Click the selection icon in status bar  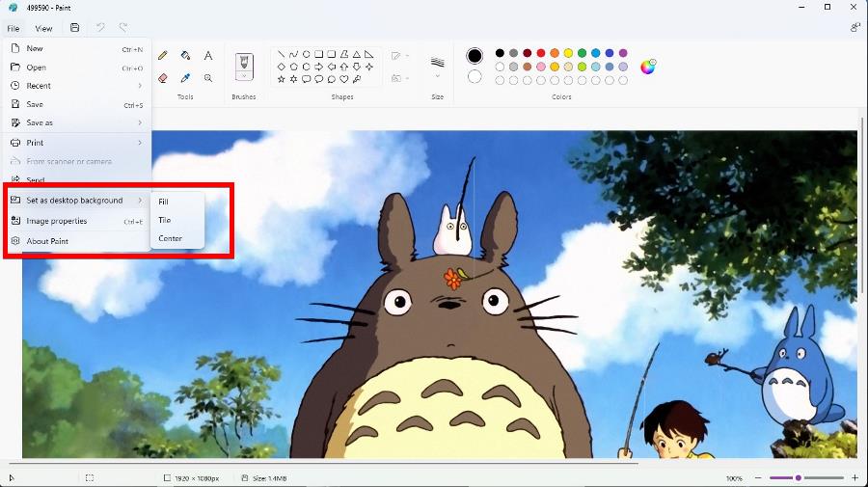(x=90, y=477)
